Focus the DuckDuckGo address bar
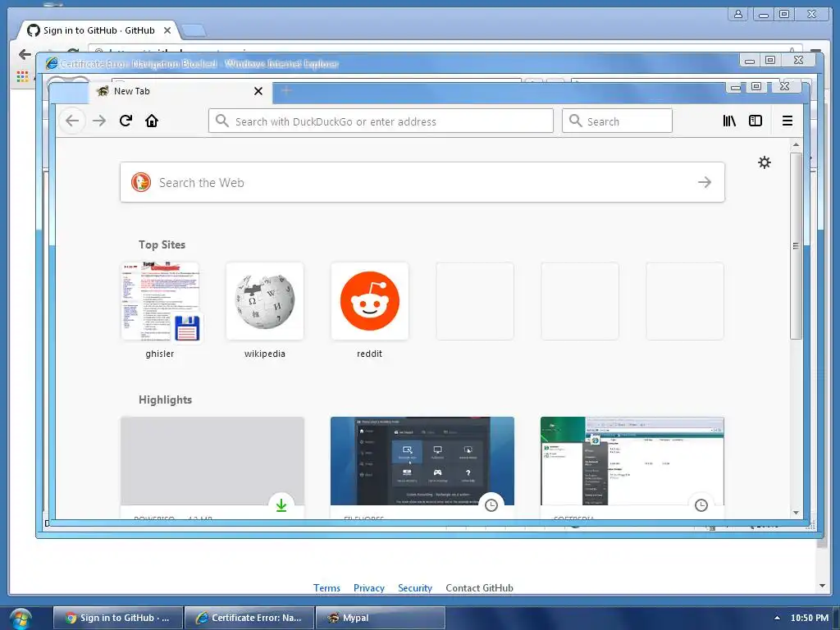The image size is (840, 630). click(x=381, y=121)
